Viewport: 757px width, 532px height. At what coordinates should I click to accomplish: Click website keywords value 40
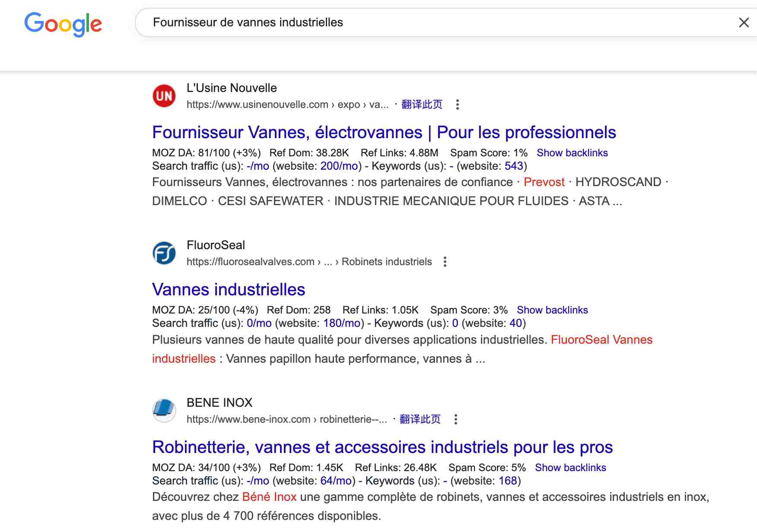click(x=516, y=323)
